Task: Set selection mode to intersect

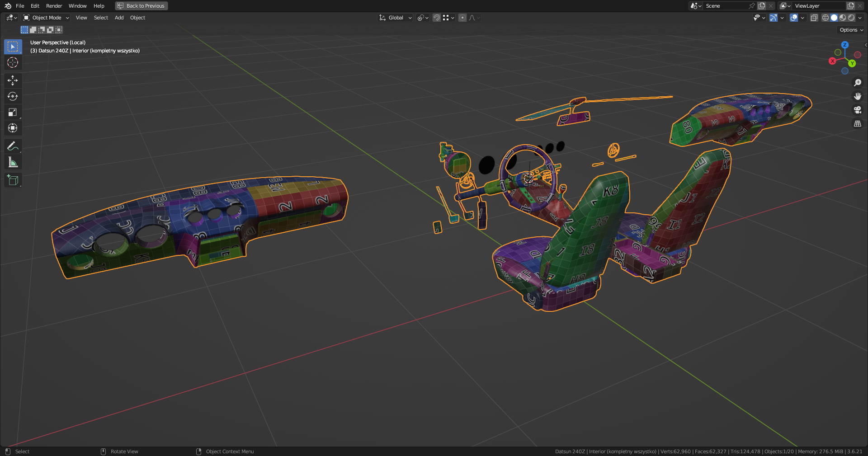Action: click(59, 30)
